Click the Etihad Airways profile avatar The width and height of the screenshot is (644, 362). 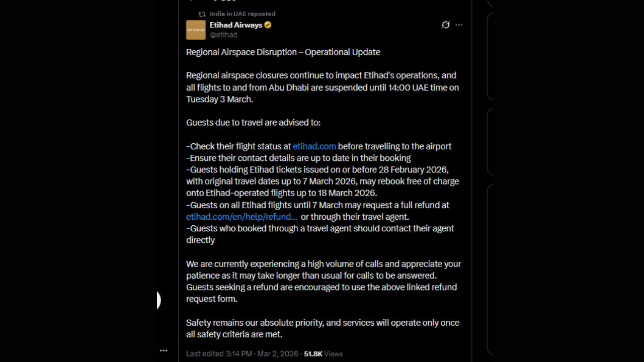pos(196,30)
